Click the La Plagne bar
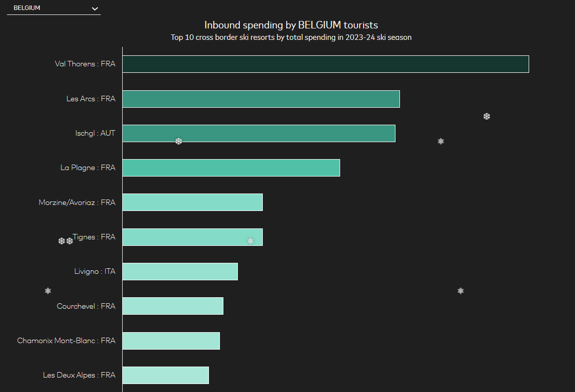The height and width of the screenshot is (392, 575). point(231,168)
